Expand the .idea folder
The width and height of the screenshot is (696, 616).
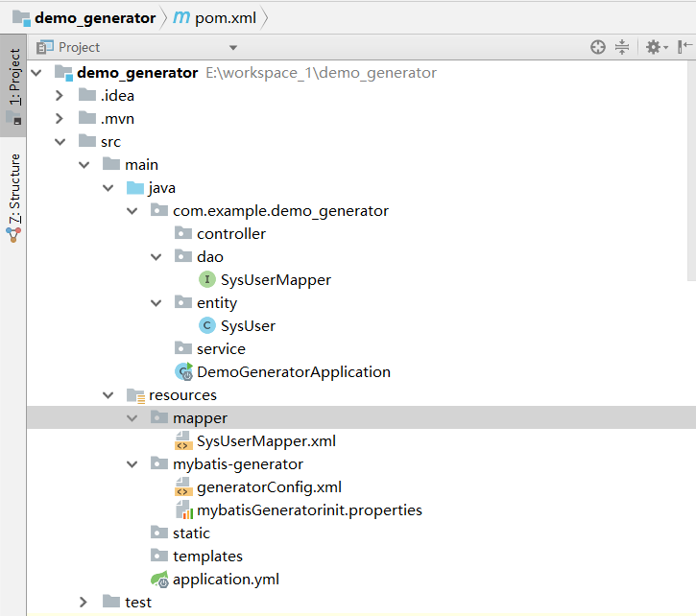point(60,95)
